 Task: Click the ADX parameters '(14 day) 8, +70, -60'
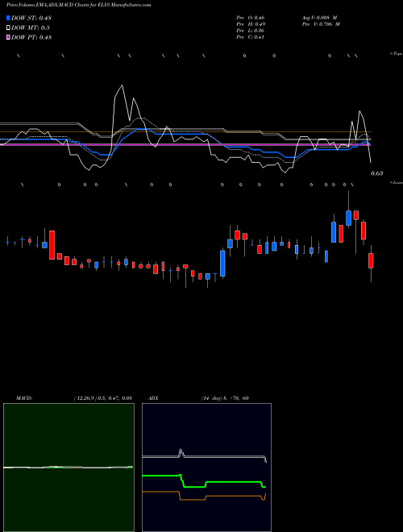(225, 398)
